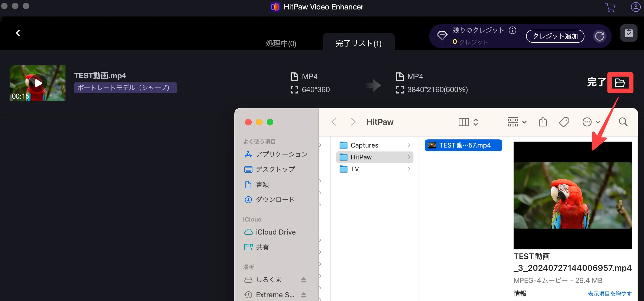Image resolution: width=644 pixels, height=301 pixels.
Task: Expand the Captures folder chevron
Action: pos(409,145)
